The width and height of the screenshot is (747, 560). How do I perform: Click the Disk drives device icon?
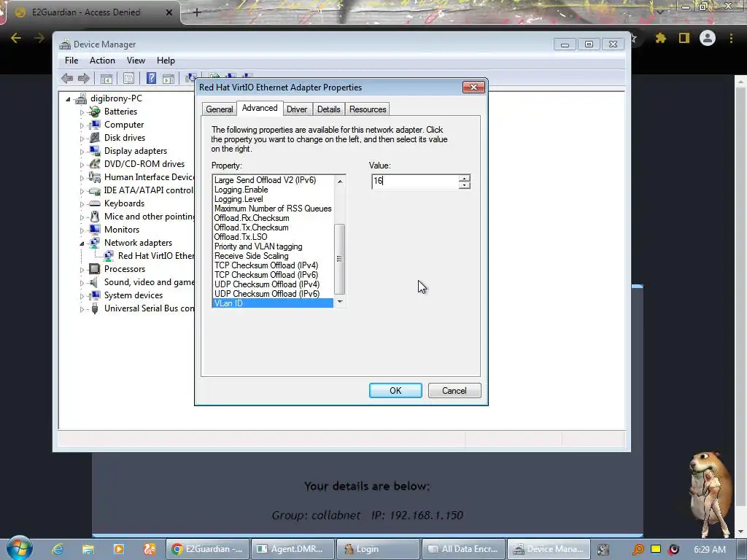click(95, 138)
